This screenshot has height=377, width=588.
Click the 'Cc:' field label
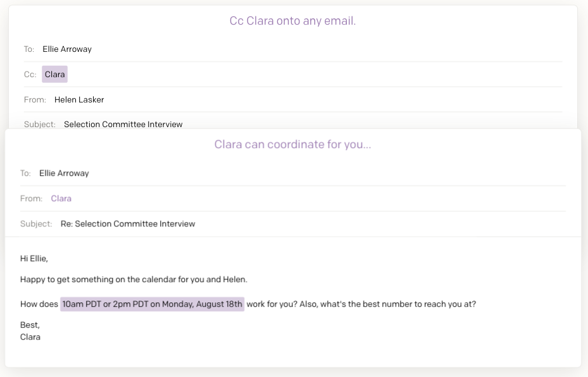[x=30, y=74]
